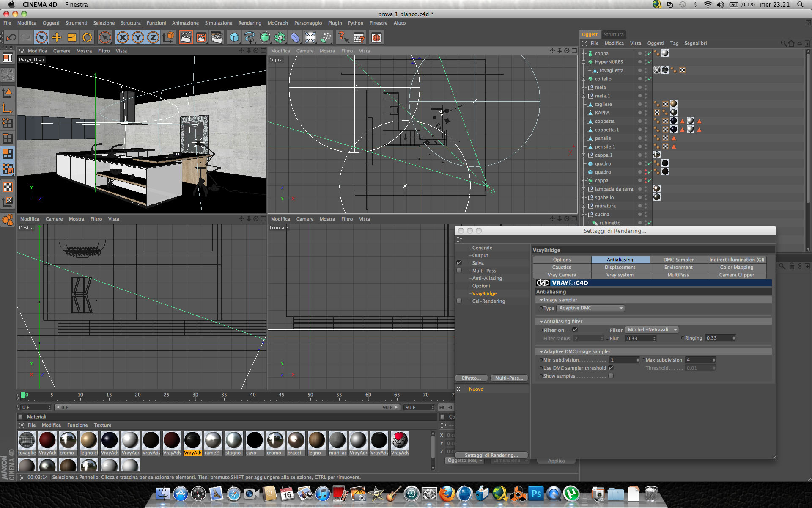Expand the lampada da terra object

click(584, 189)
